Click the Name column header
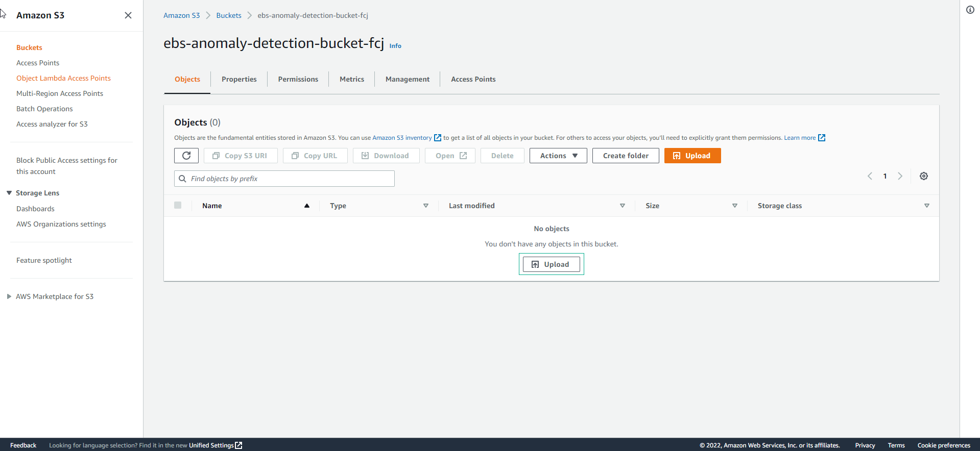Viewport: 980px width, 451px height. pos(212,206)
